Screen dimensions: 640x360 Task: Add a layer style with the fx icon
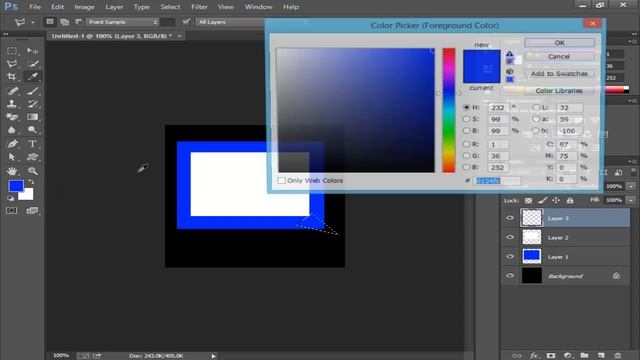click(534, 356)
